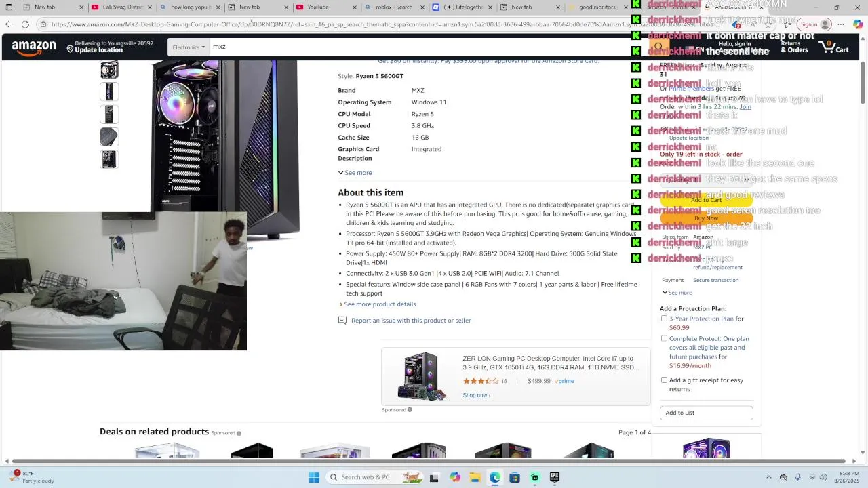Switch to good monitors tab
Screen dimensions: 868x488
(597, 7)
